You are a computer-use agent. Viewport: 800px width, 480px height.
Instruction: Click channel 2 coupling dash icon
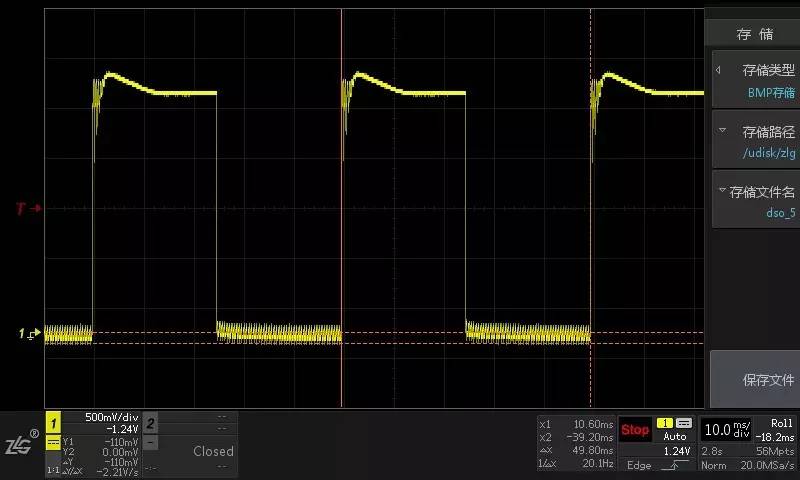(x=150, y=442)
